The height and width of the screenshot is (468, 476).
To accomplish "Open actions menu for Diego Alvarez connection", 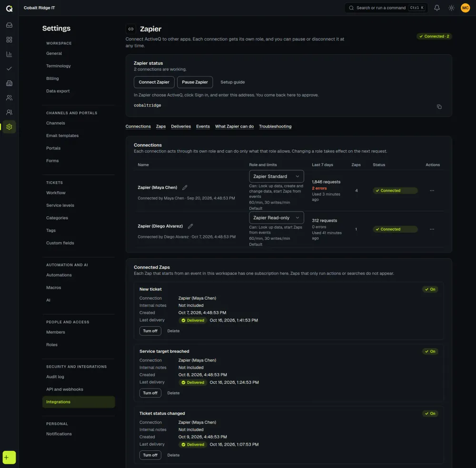I will [432, 229].
